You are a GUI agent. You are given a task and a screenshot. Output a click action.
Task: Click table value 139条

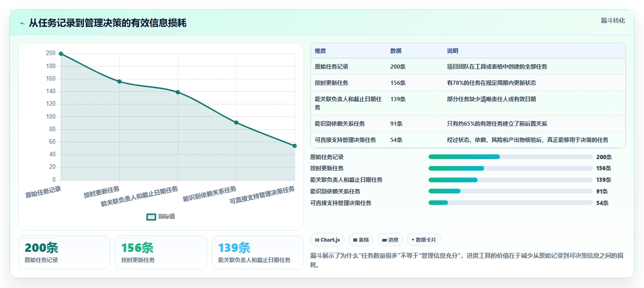[398, 99]
